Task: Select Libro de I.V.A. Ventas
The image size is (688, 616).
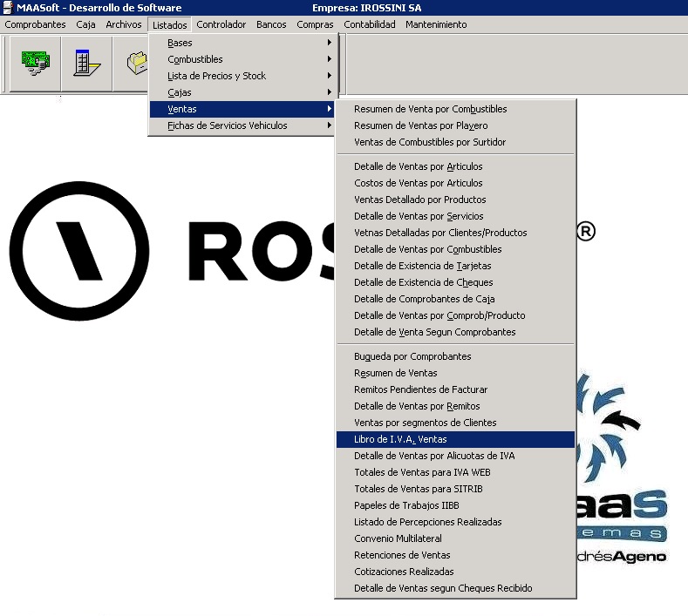Action: coord(400,439)
